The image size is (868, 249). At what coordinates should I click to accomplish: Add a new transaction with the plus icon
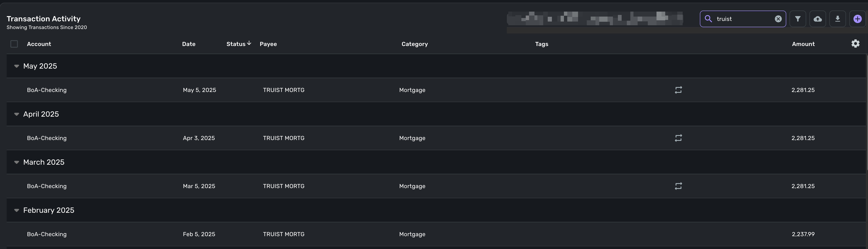pos(858,19)
